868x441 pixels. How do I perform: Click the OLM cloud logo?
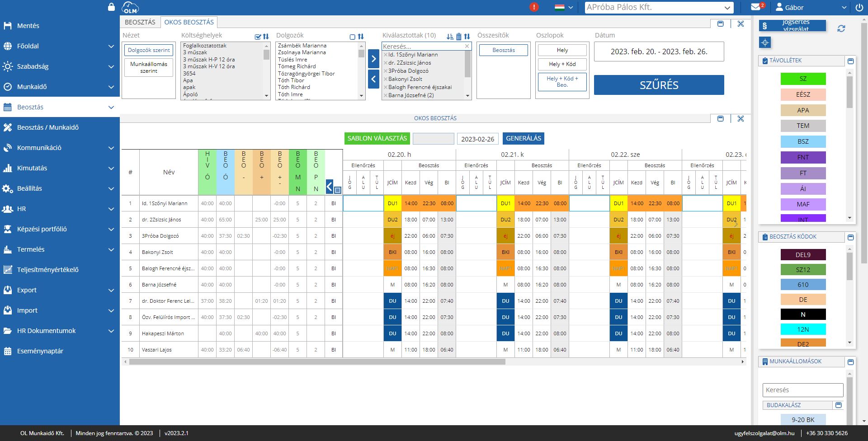130,7
